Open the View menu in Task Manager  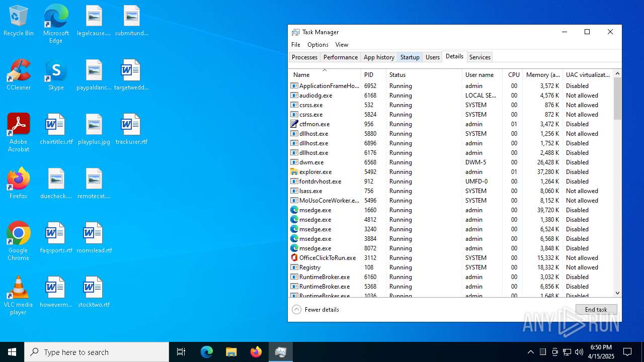click(342, 45)
